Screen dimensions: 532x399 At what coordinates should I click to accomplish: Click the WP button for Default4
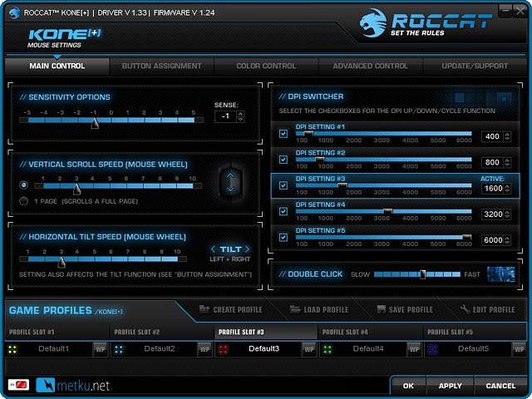[414, 349]
